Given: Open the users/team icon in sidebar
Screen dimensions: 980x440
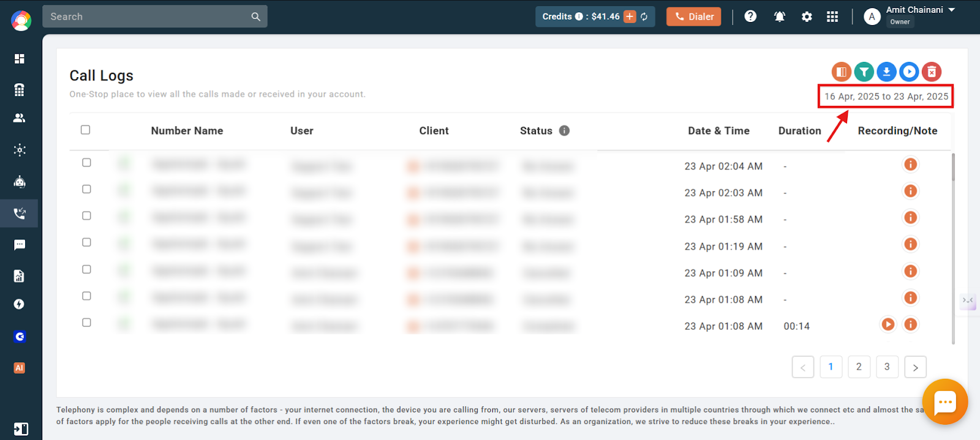Looking at the screenshot, I should click(20, 118).
